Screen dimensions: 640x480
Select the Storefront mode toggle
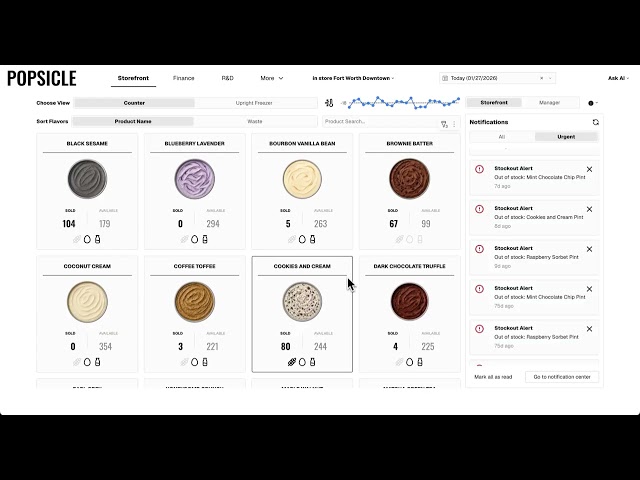click(494, 102)
